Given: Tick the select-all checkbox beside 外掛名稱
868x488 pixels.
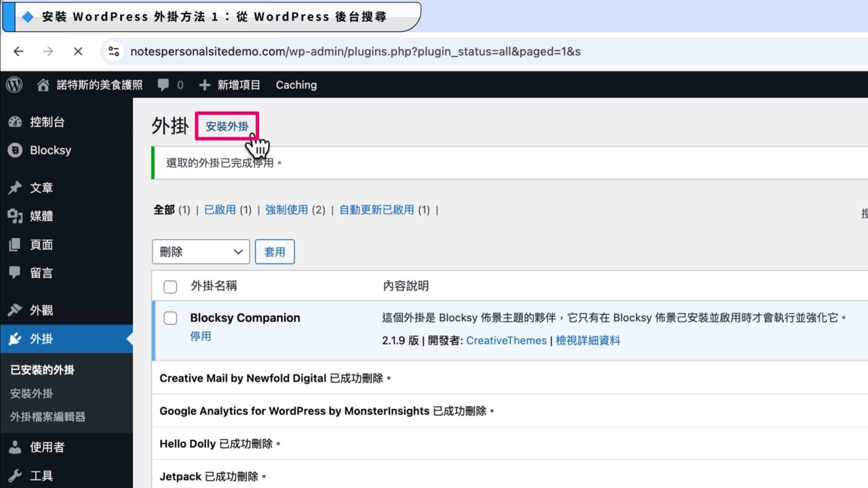Looking at the screenshot, I should 171,286.
